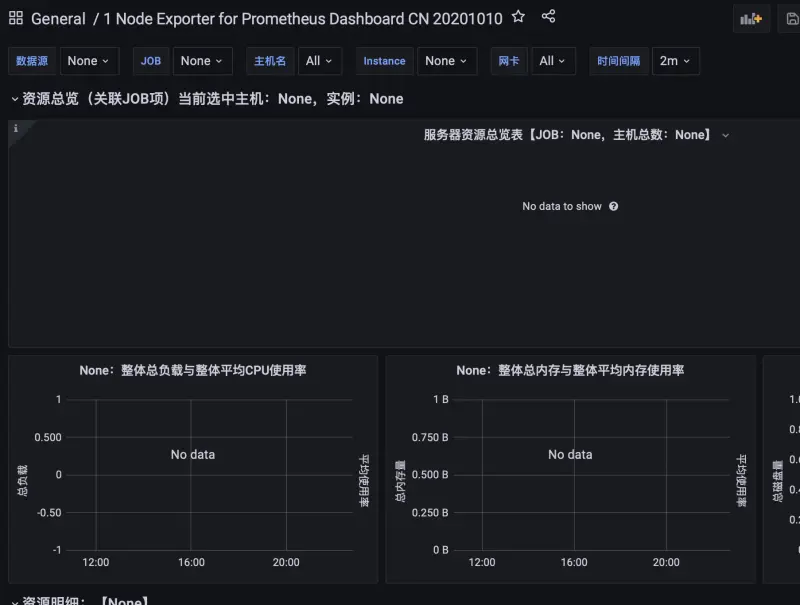
Task: Open the 数据源 None dropdown
Action: [x=89, y=61]
